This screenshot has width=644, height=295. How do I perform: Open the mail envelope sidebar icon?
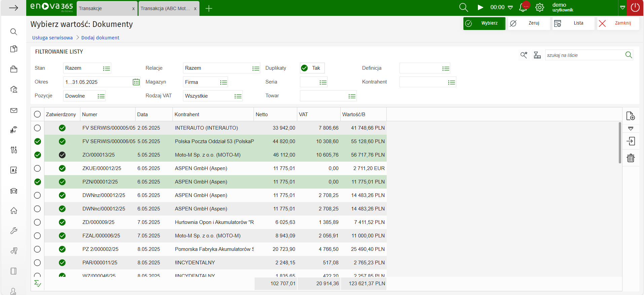pyautogui.click(x=14, y=110)
